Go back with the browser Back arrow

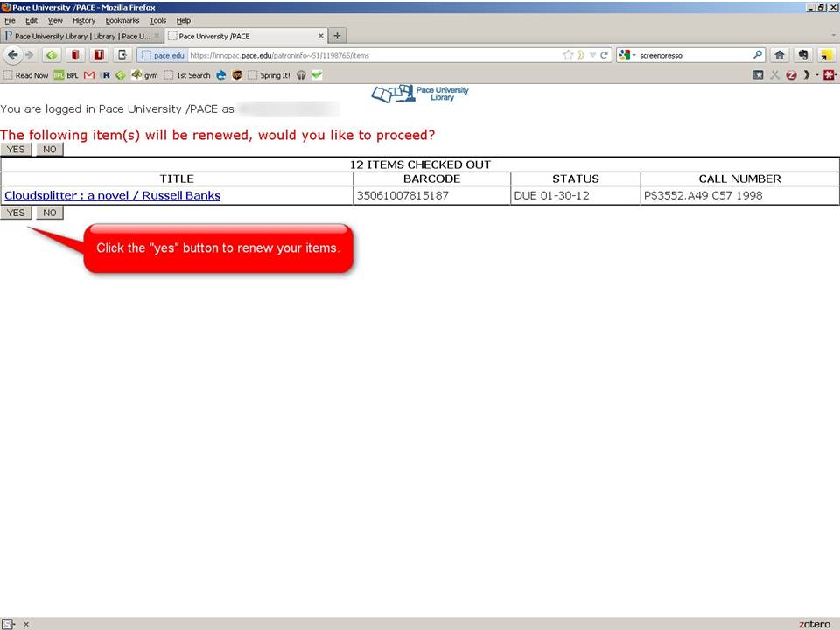13,54
